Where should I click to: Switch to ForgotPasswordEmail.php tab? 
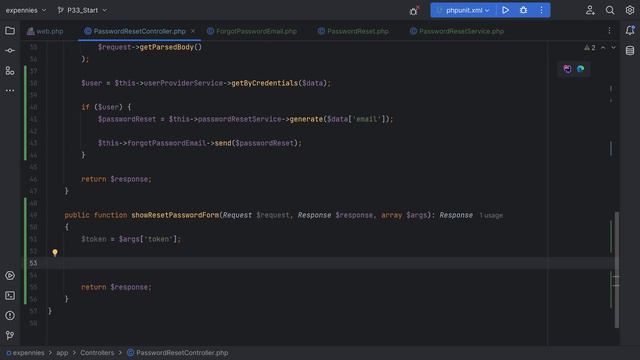[x=252, y=31]
